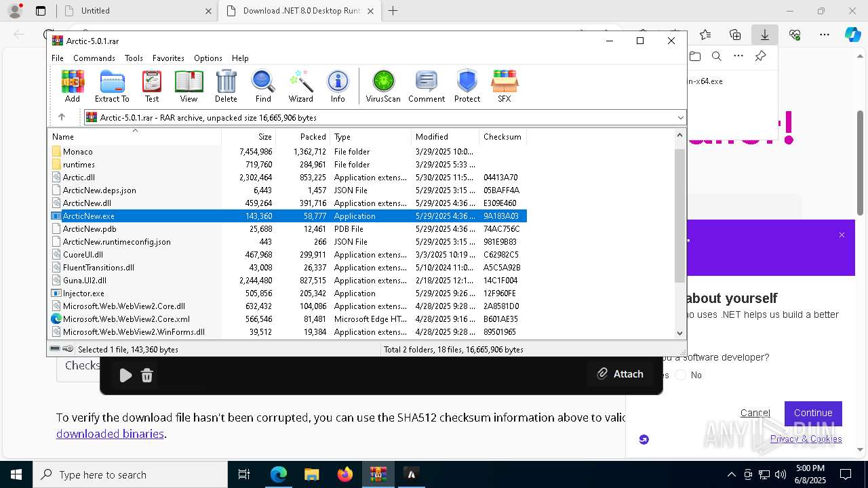Click the Test archive icon

click(152, 86)
